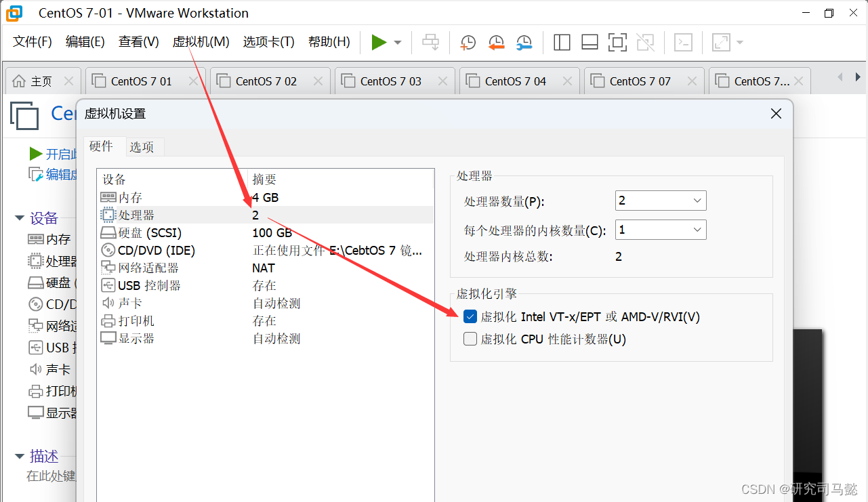This screenshot has width=868, height=502.
Task: Click the stretch guest display icon
Action: click(721, 42)
